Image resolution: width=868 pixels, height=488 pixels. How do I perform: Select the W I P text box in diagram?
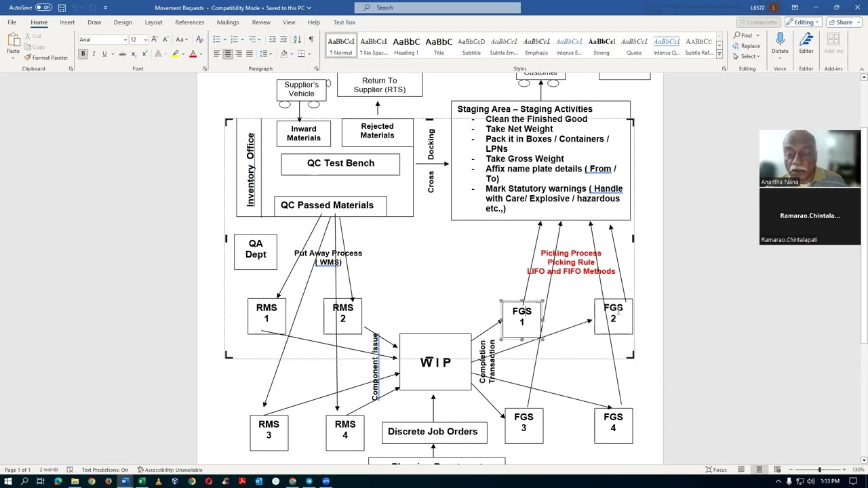point(435,362)
